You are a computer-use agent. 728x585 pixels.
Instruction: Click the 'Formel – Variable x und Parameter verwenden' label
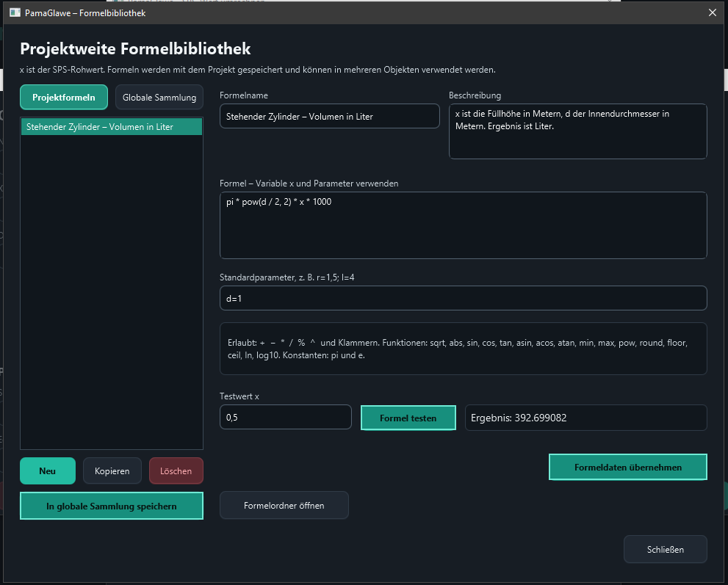[309, 184]
